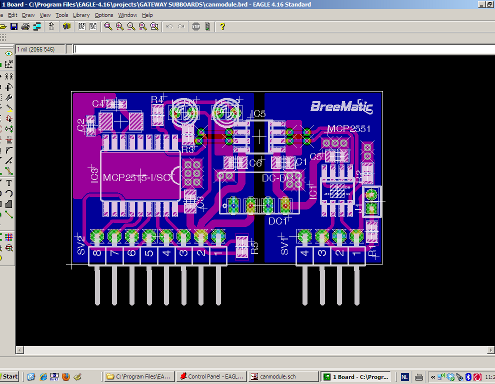
Task: Select the Text tool (T icon)
Action: coord(9,183)
